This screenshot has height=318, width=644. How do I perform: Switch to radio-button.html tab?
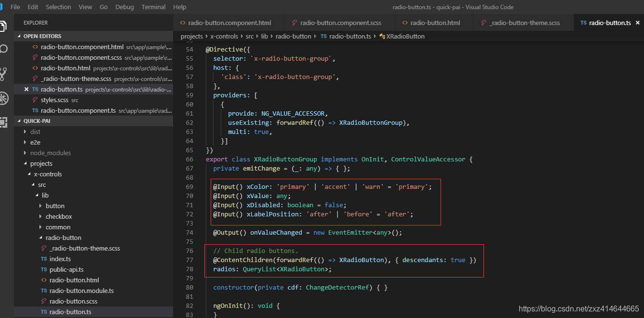point(434,23)
